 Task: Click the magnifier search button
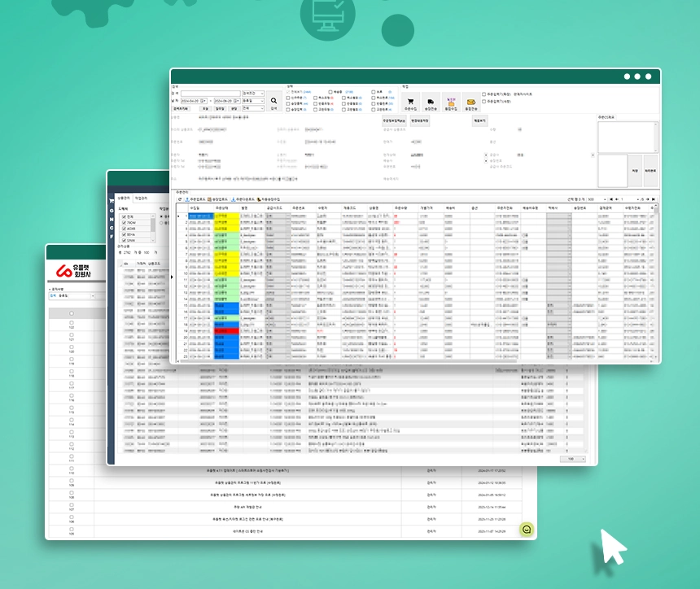(273, 101)
